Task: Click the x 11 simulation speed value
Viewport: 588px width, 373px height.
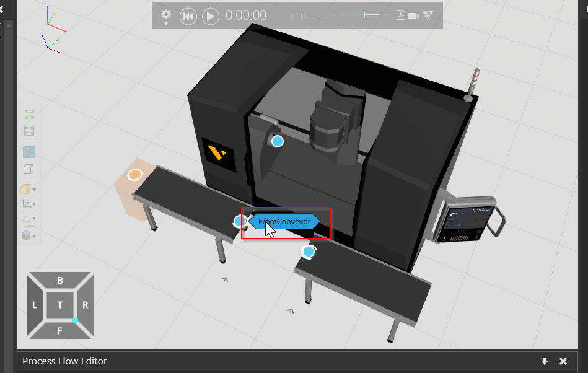Action: click(x=299, y=16)
